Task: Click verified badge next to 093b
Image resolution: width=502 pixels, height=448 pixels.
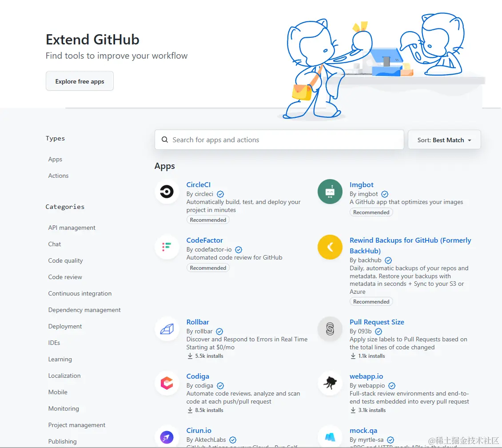Action: [378, 332]
